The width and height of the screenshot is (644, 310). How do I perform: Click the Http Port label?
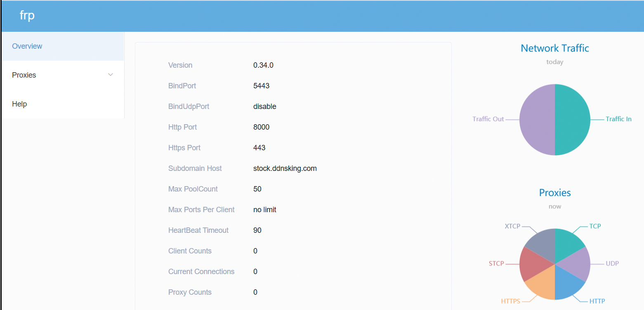182,127
